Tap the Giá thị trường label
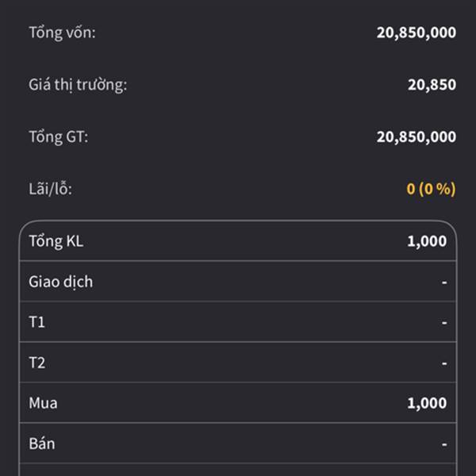 (78, 85)
